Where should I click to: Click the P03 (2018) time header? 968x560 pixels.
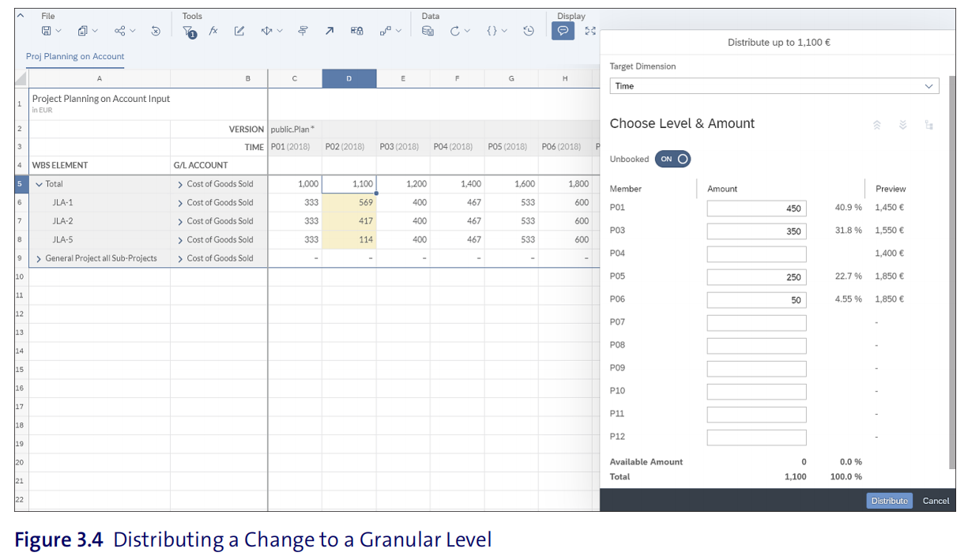403,147
